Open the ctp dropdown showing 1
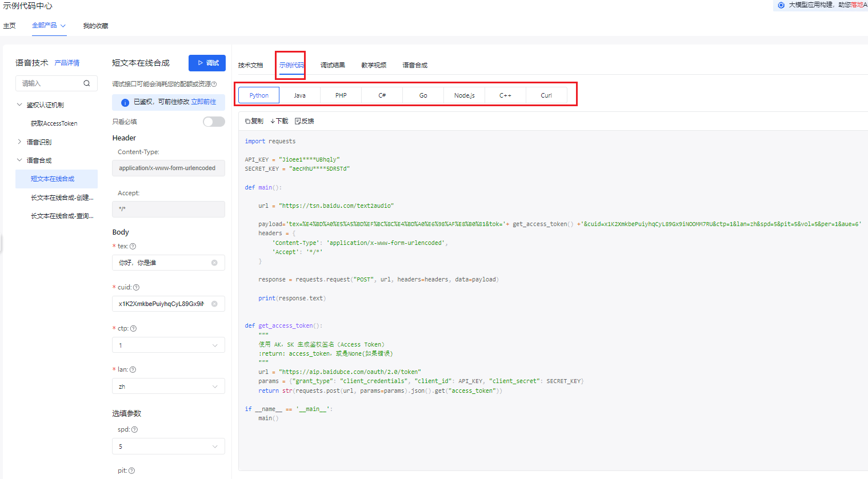The width and height of the screenshot is (868, 479). [x=169, y=345]
